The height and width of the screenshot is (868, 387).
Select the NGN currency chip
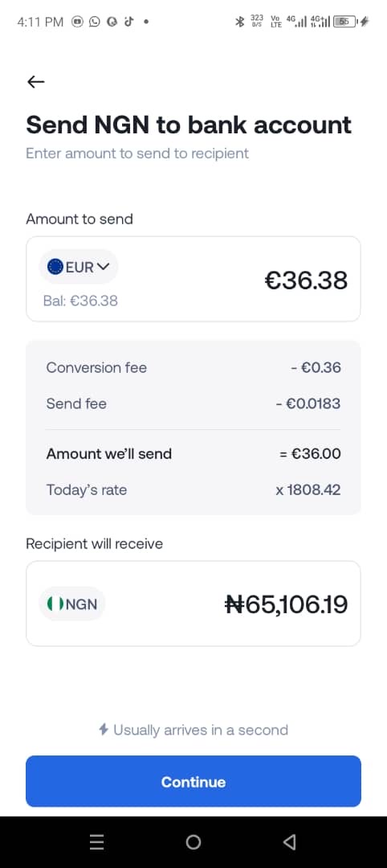point(72,604)
